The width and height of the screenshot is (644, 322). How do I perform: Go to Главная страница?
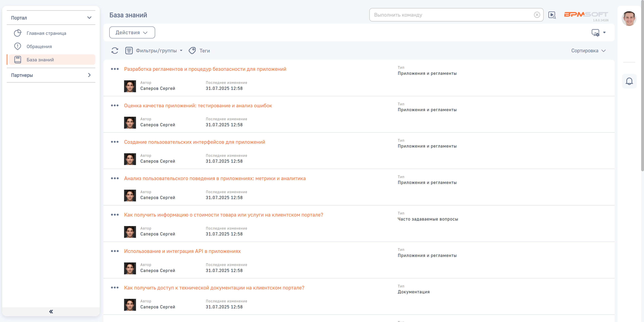(47, 33)
